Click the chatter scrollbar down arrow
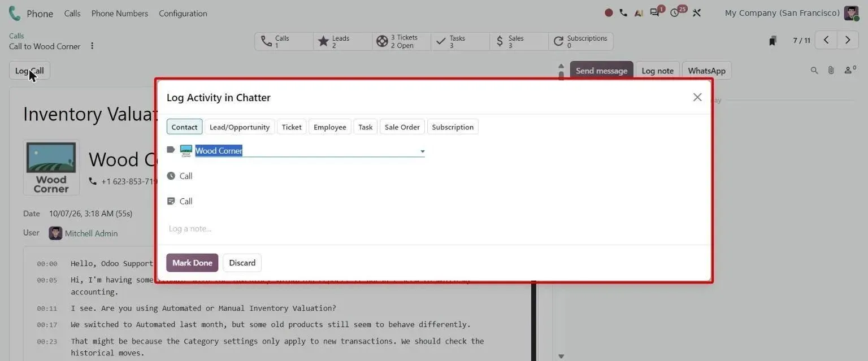 (561, 356)
